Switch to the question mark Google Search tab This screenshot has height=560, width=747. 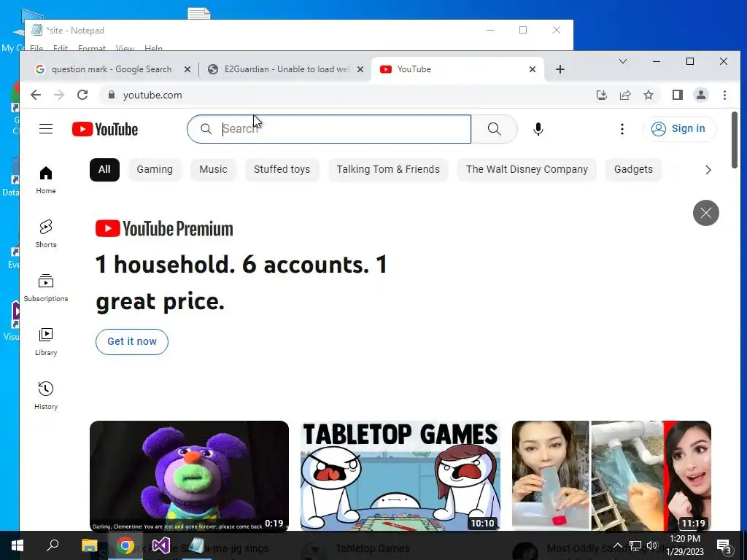coord(111,69)
